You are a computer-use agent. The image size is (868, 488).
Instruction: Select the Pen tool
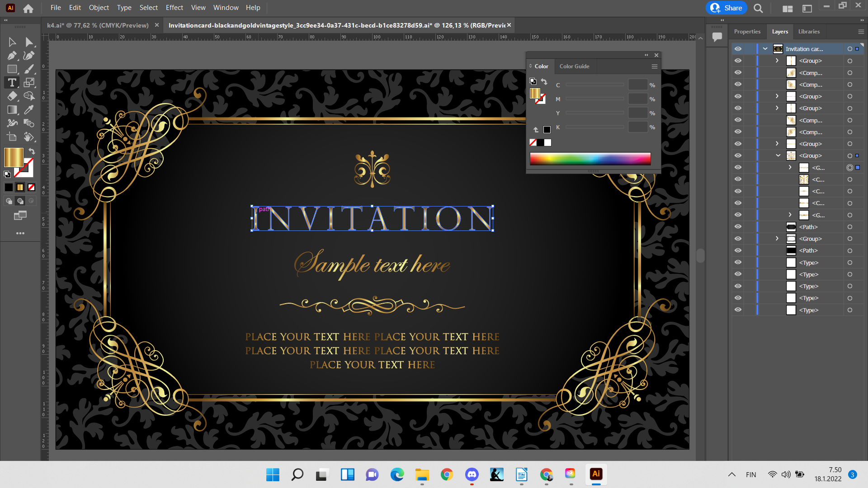point(12,56)
